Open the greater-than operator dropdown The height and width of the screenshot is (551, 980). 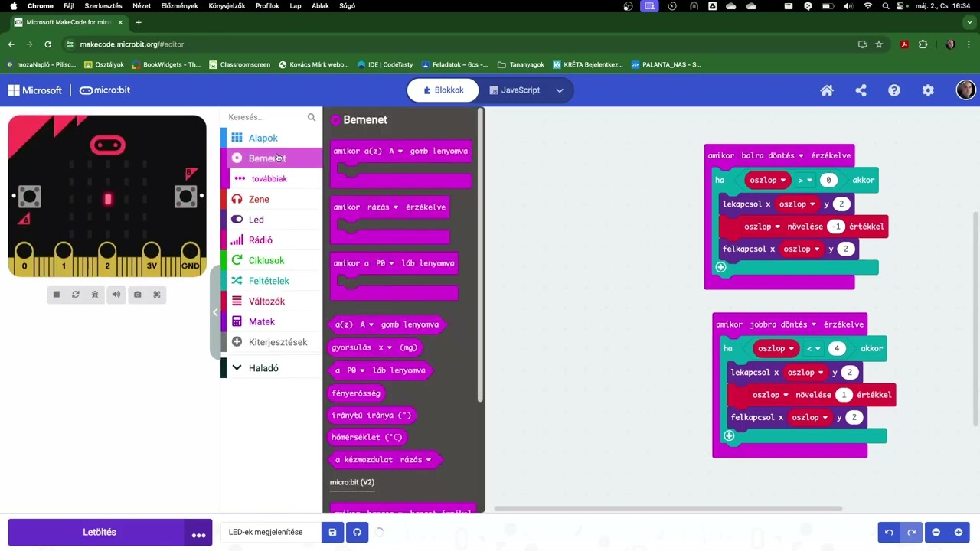[805, 181]
